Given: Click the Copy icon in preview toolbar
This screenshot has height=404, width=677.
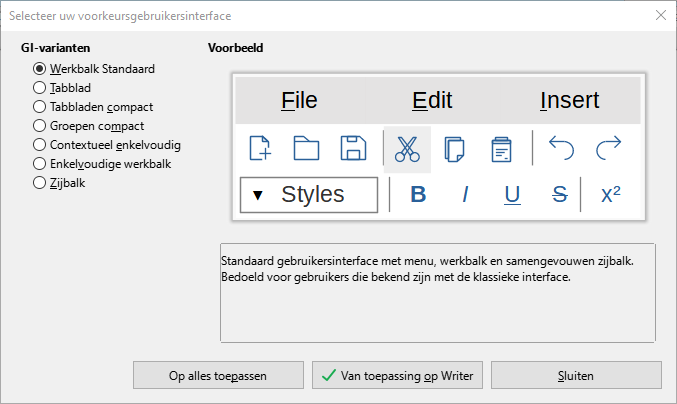Looking at the screenshot, I should 454,149.
